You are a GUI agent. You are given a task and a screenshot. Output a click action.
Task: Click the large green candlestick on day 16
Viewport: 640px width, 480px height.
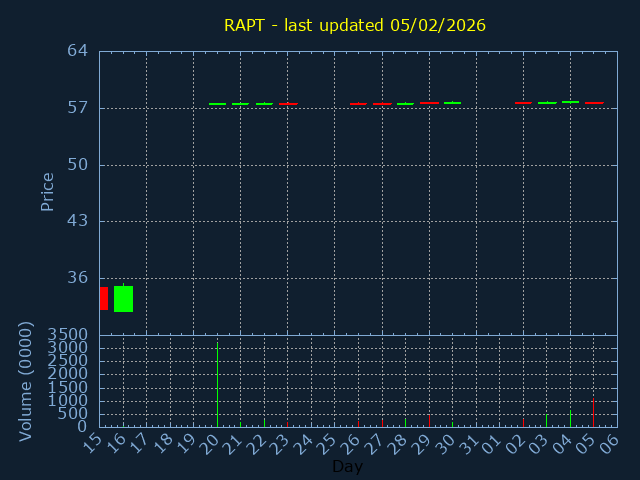pyautogui.click(x=123, y=299)
